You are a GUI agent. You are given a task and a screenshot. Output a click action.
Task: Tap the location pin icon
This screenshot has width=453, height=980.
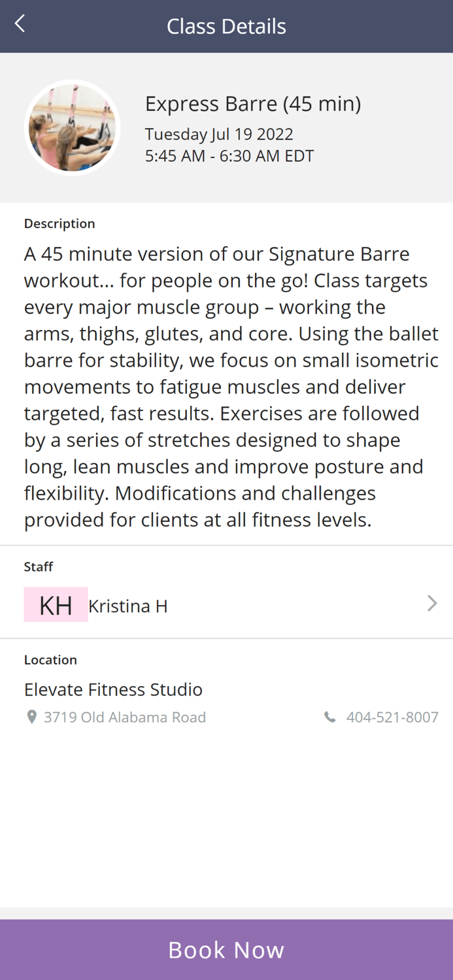tap(31, 716)
